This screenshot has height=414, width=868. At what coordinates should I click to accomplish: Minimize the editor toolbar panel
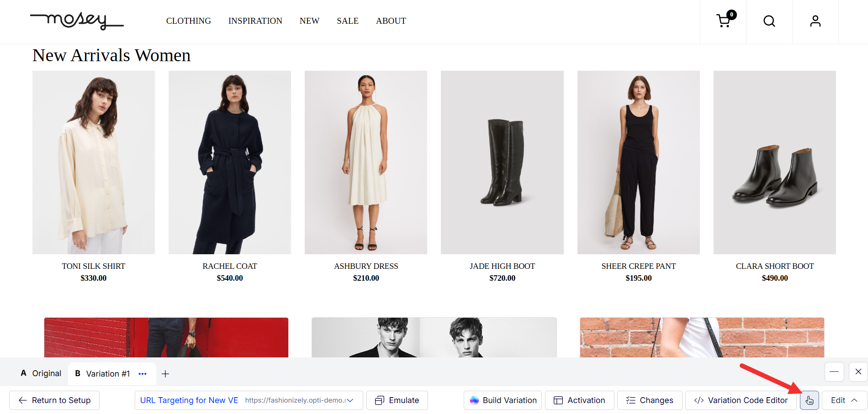(834, 372)
